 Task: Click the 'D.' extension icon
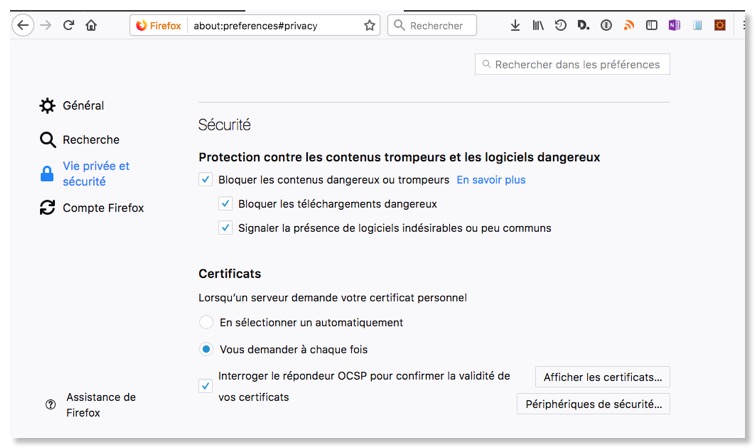(583, 25)
